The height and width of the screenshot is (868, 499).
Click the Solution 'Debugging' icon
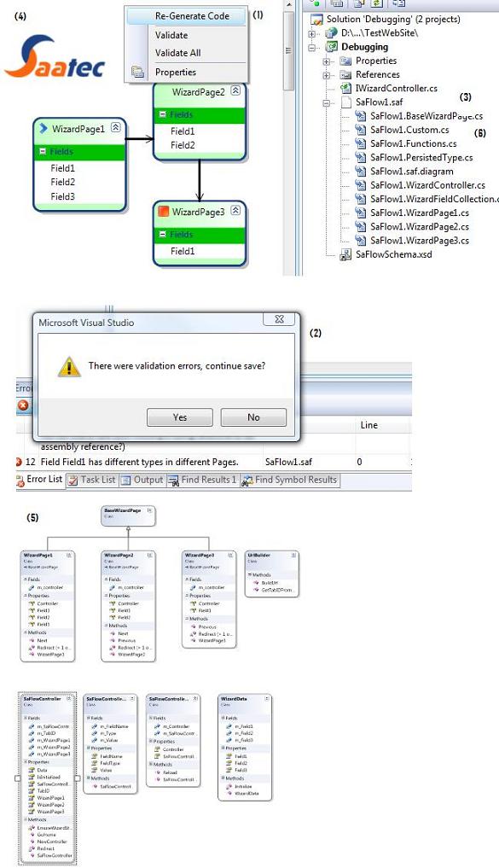click(317, 20)
